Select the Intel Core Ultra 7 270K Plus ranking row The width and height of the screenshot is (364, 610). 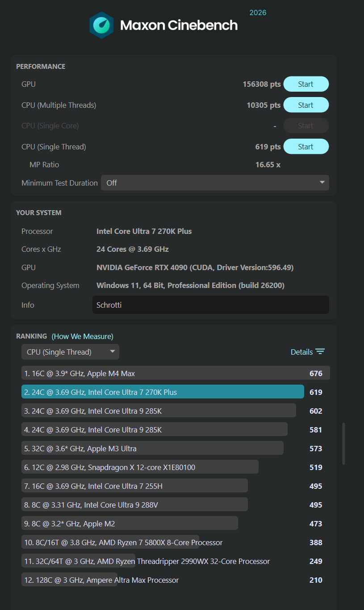point(163,392)
